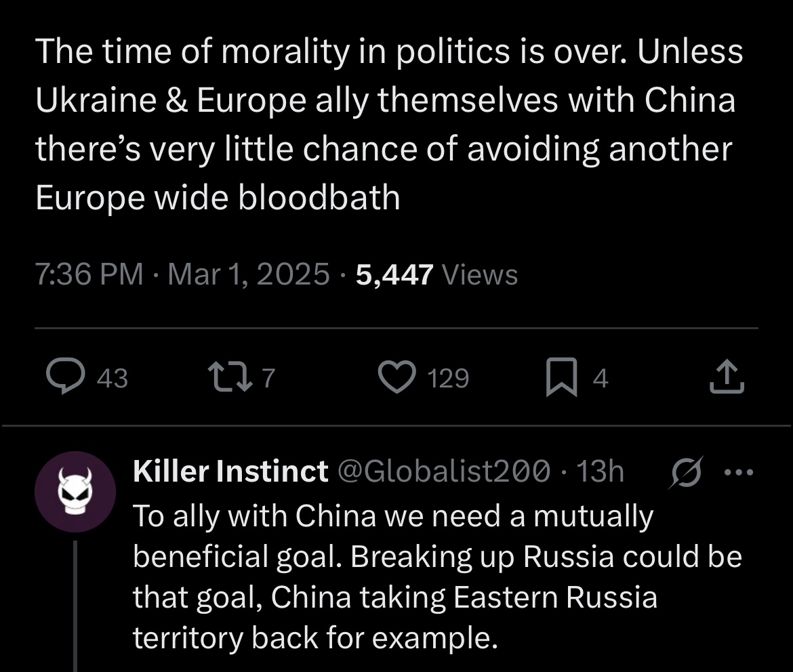The image size is (793, 672).
Task: Click the 129 likes count
Action: (x=448, y=378)
